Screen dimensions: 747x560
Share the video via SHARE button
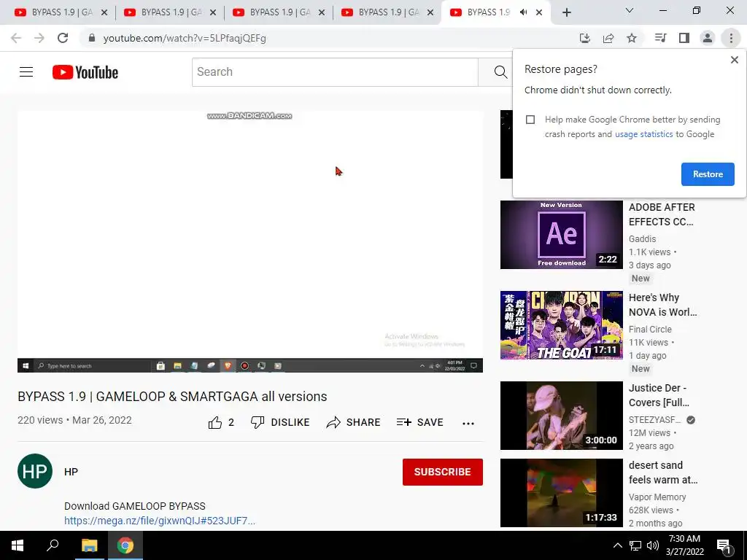click(x=353, y=422)
